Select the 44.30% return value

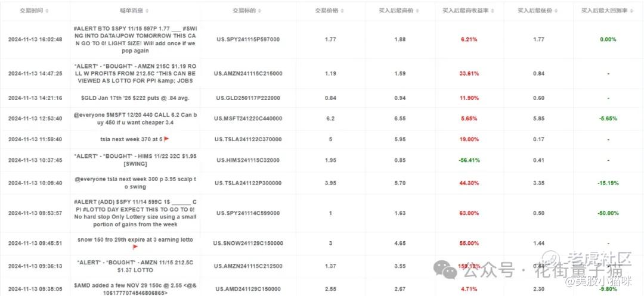click(469, 183)
